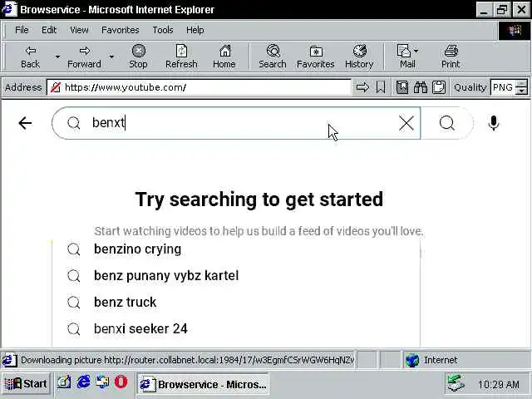Viewport: 532px width, 399px height.
Task: Open the File menu
Action: [x=22, y=30]
